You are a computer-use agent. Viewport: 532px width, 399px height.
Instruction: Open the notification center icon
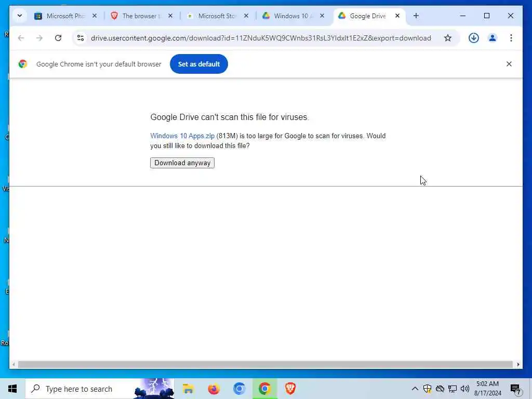(516, 389)
